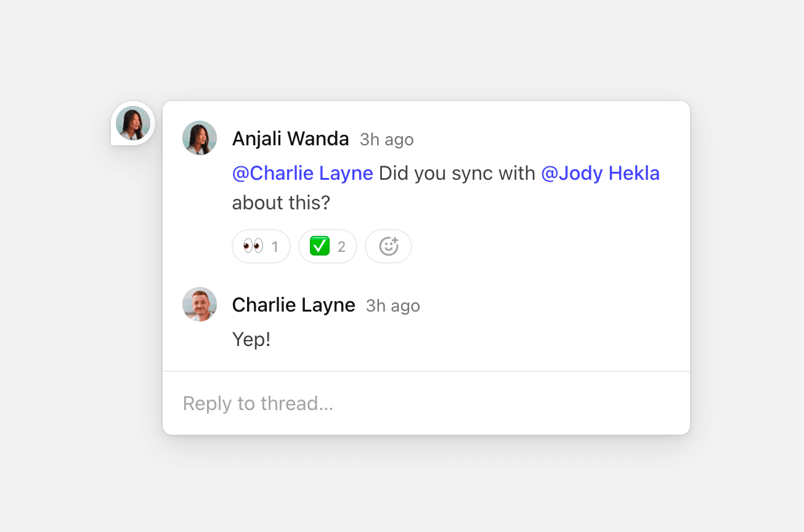Click the count beside the eyes emoji
The image size is (804, 532).
275,247
